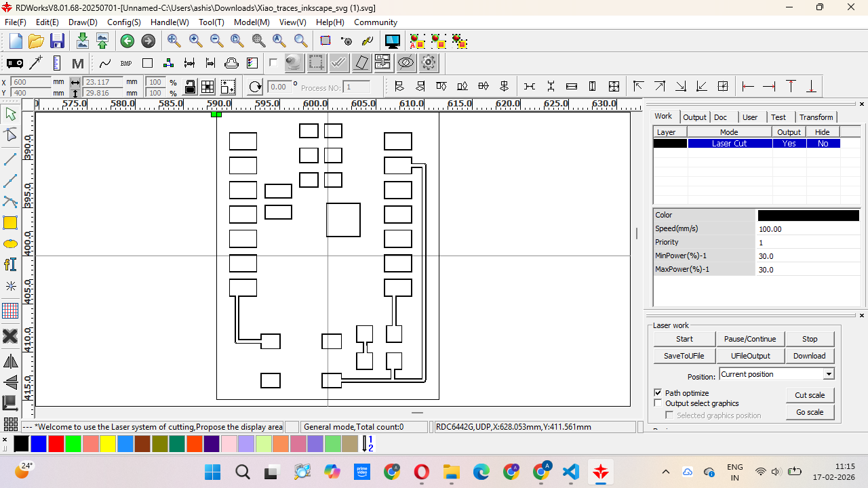Click the Save file icon
868x488 pixels.
[57, 41]
